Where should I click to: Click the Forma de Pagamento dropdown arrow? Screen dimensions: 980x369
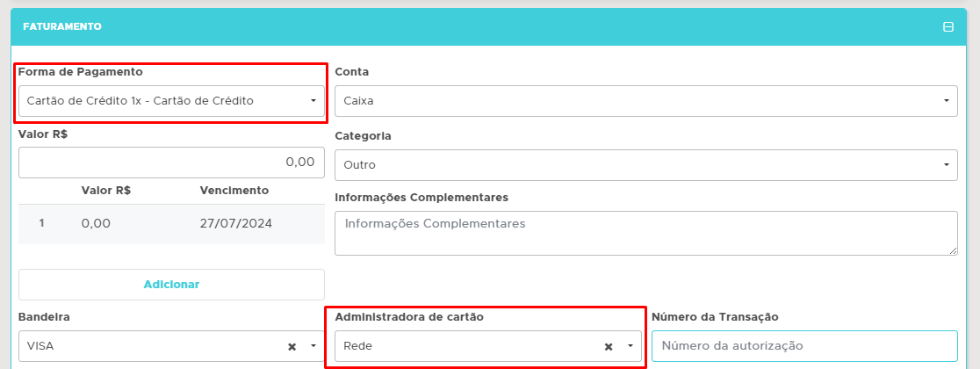[x=313, y=101]
